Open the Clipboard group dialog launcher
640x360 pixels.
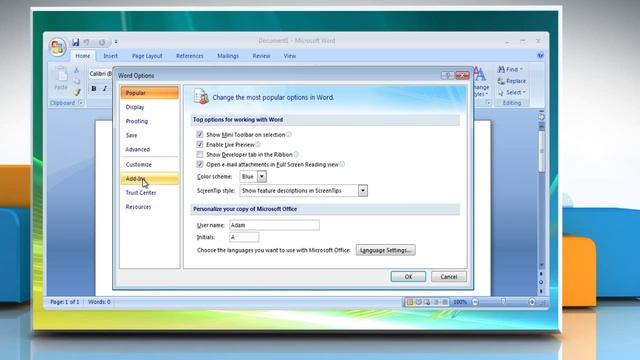tap(81, 103)
